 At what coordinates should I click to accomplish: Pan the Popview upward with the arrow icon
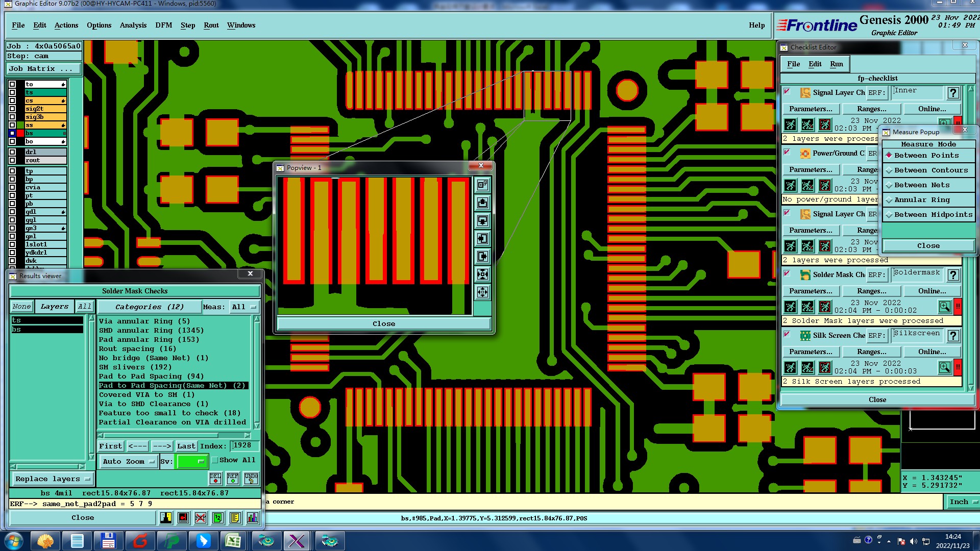pyautogui.click(x=482, y=203)
